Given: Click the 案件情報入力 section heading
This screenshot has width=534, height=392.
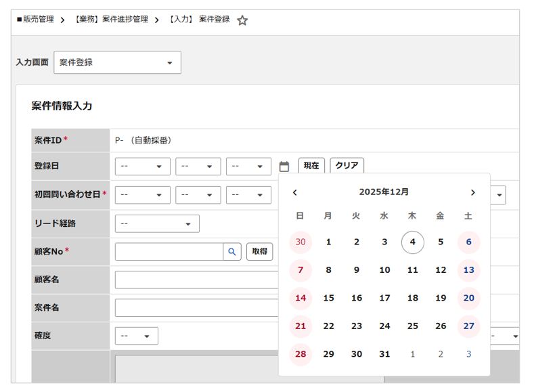Looking at the screenshot, I should coord(62,106).
